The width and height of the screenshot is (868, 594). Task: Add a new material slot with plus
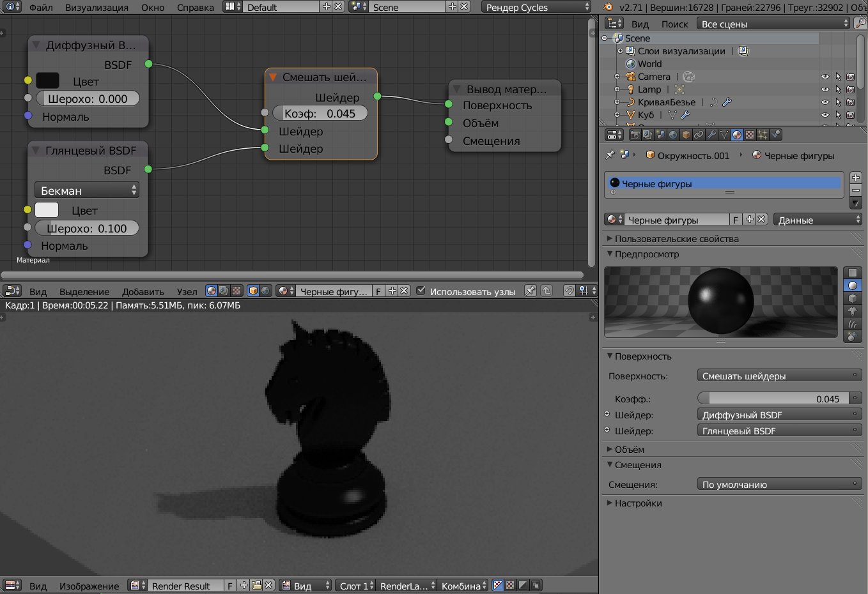(855, 178)
